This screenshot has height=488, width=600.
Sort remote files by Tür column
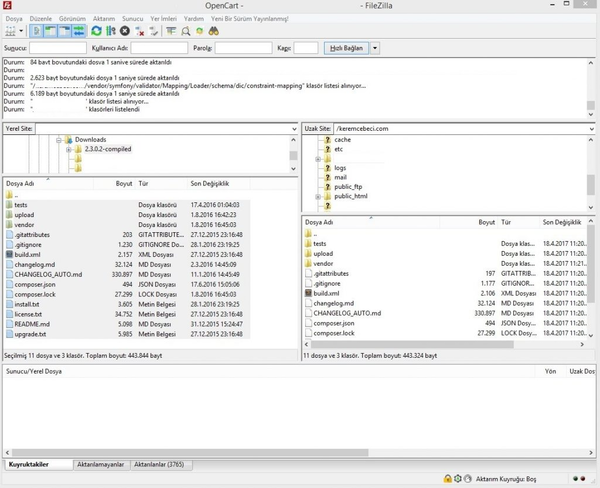click(518, 222)
